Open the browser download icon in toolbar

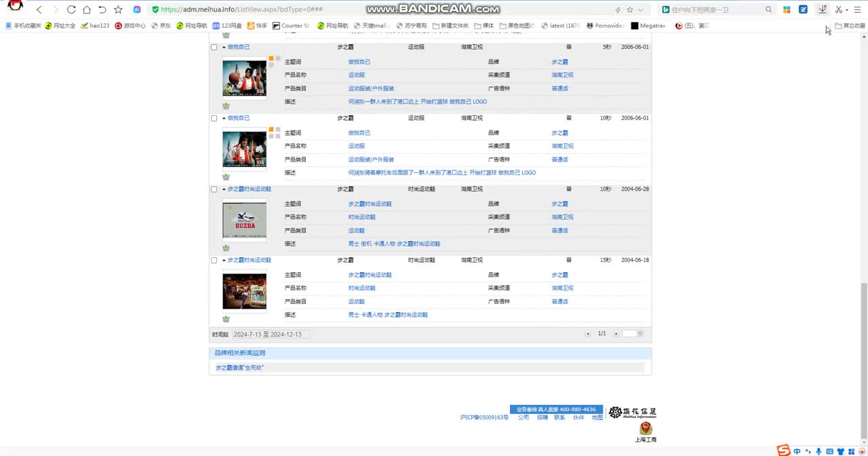822,9
